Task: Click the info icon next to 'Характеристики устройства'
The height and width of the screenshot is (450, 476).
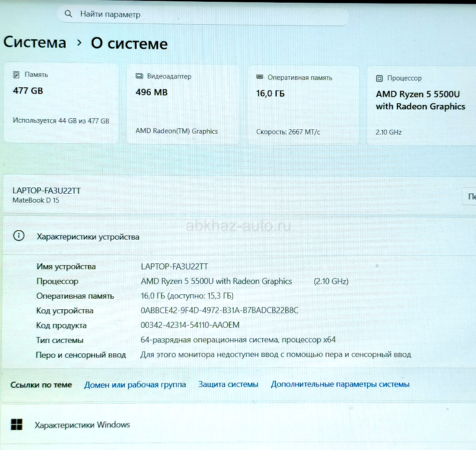Action: 19,236
